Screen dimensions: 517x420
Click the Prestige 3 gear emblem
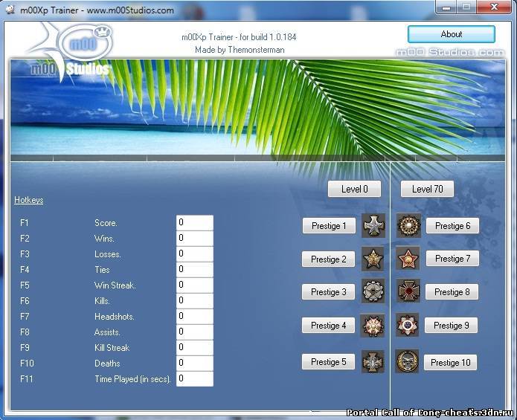point(373,291)
